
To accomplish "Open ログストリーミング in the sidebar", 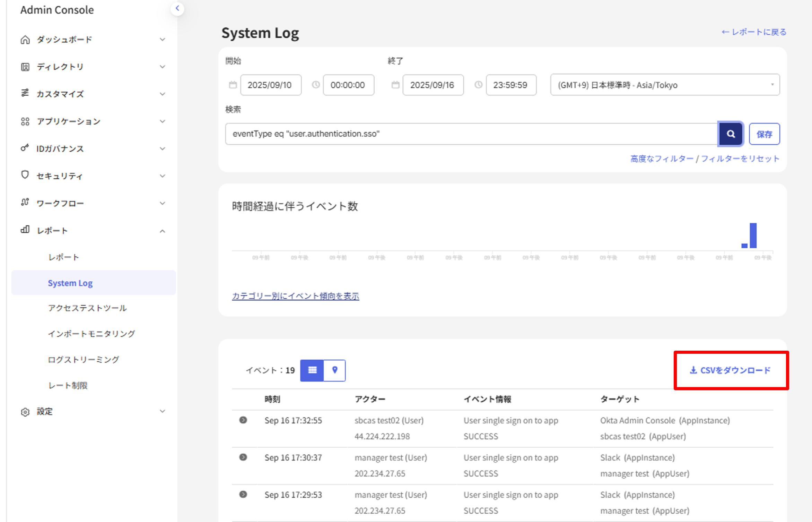I will 84,360.
